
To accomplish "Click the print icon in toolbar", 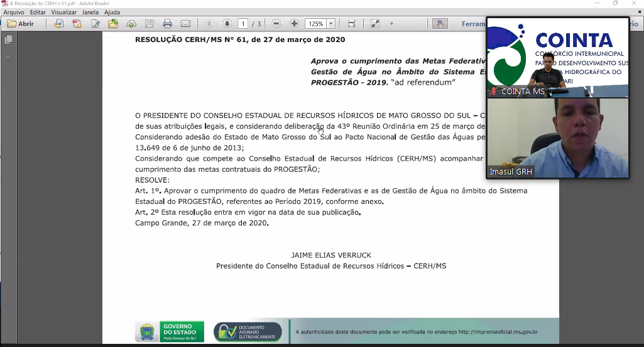I will point(167,24).
